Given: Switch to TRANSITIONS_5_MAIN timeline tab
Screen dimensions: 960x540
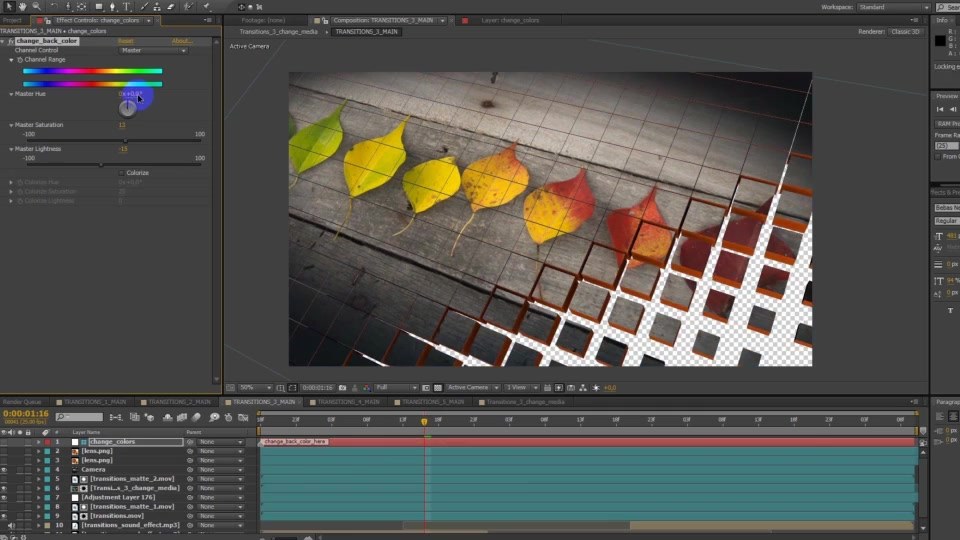Looking at the screenshot, I should click(433, 402).
